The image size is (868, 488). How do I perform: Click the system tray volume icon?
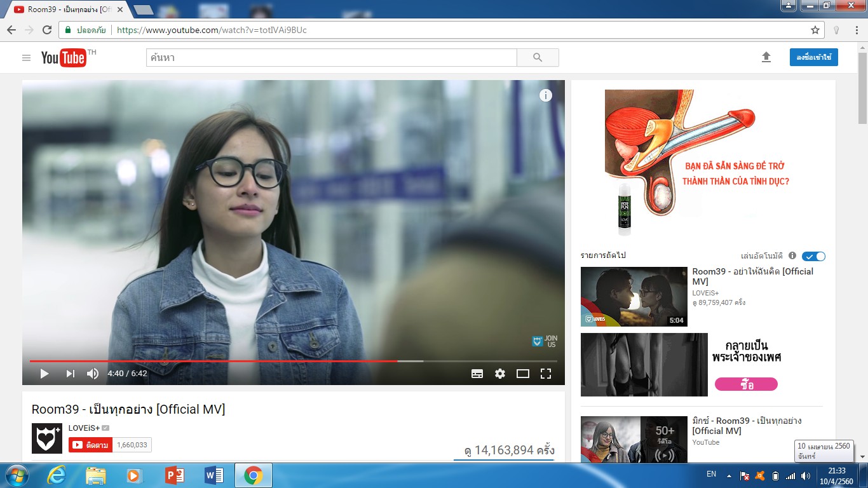(806, 475)
